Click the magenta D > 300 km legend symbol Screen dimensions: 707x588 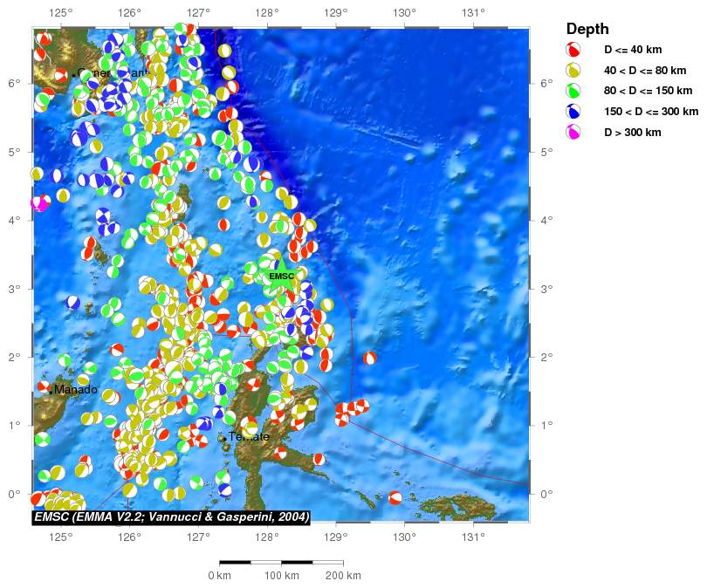573,132
